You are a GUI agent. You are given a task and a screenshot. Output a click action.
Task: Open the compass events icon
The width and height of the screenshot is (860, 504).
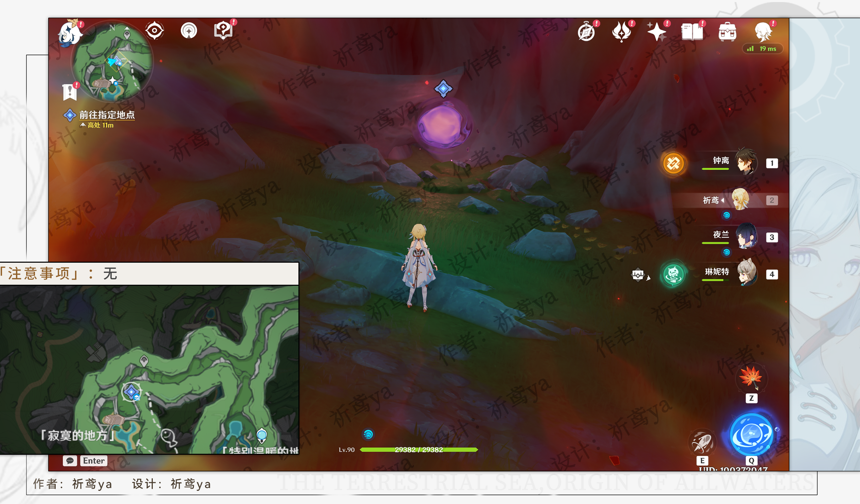point(586,32)
